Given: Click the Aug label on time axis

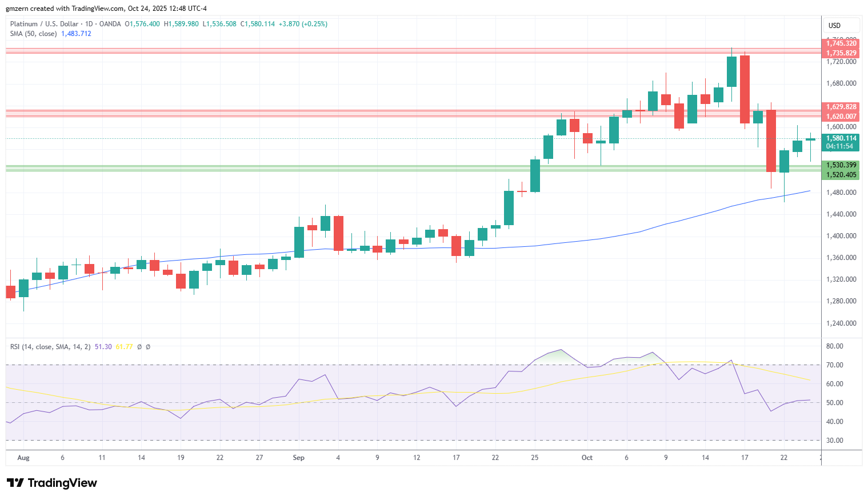Looking at the screenshot, I should coord(23,458).
